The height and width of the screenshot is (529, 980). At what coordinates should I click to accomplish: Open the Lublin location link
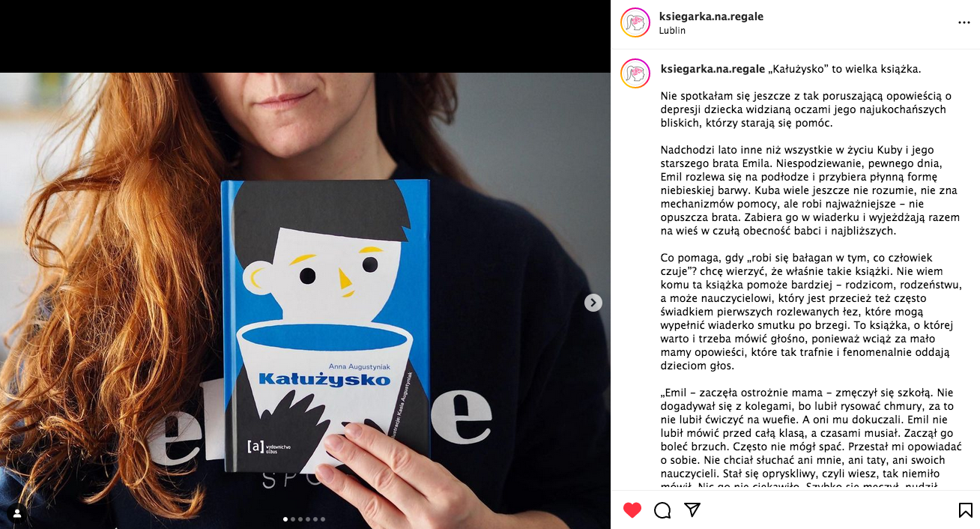tap(672, 31)
